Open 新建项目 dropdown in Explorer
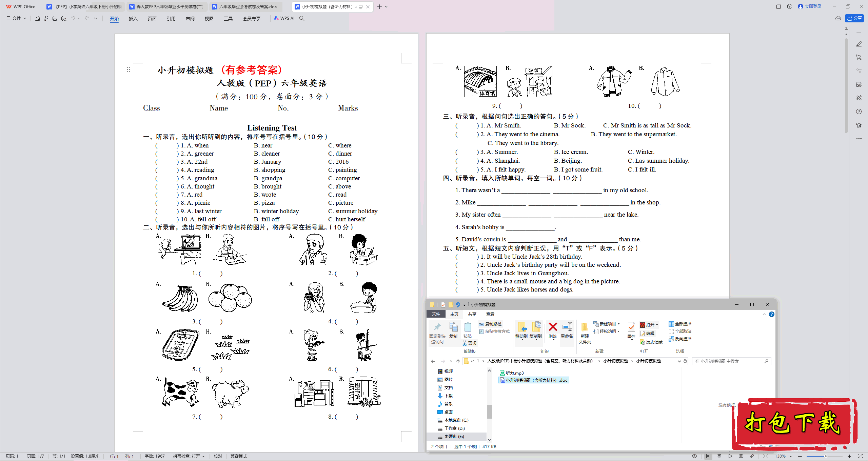868x461 pixels. [x=607, y=324]
